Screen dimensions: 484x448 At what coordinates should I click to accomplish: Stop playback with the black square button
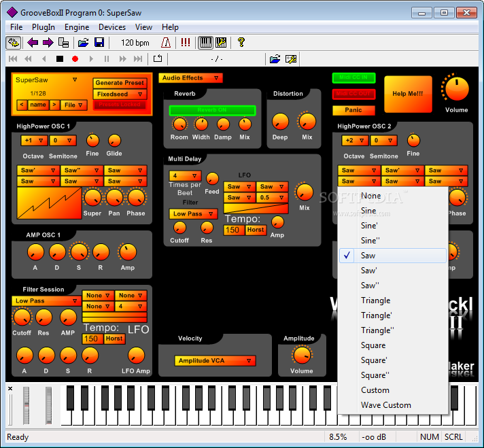pos(60,58)
